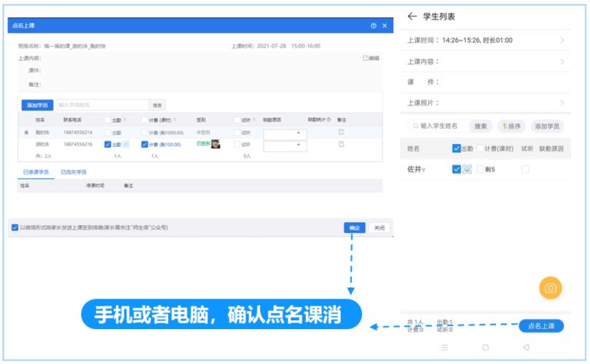Open the absence reason dropdown in the second row
Viewport: 590px width, 364px height.
(x=285, y=145)
